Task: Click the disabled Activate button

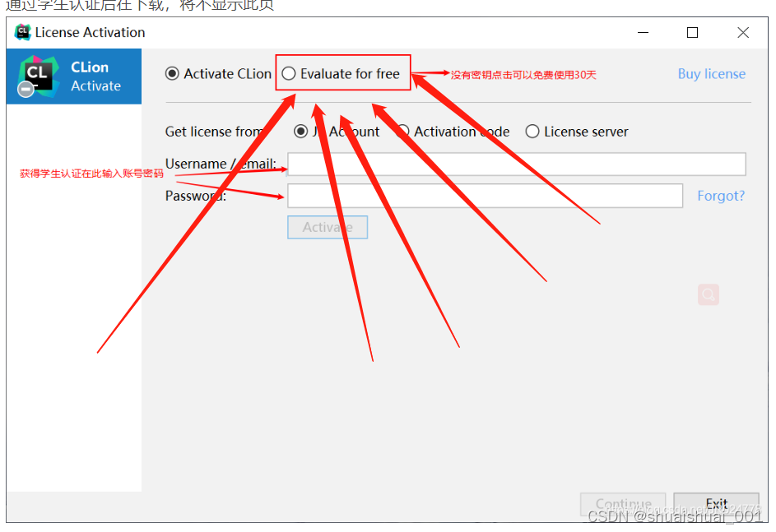Action: (x=328, y=228)
